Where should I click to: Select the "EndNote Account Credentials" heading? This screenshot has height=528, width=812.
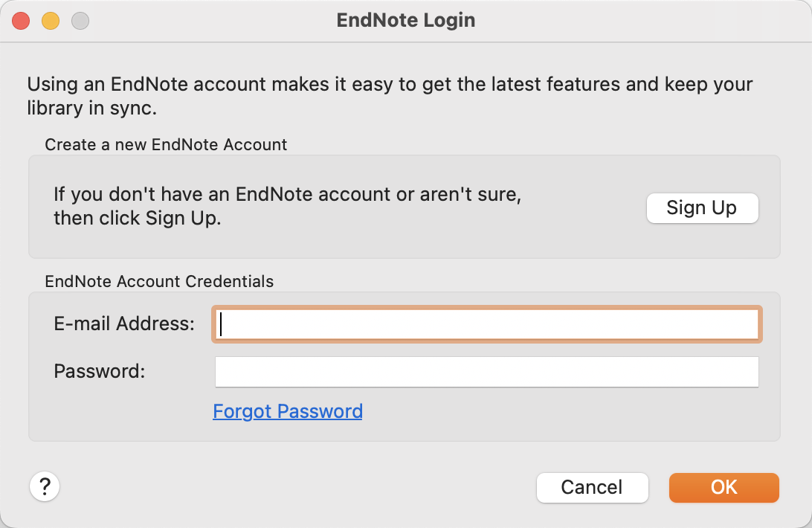[159, 282]
